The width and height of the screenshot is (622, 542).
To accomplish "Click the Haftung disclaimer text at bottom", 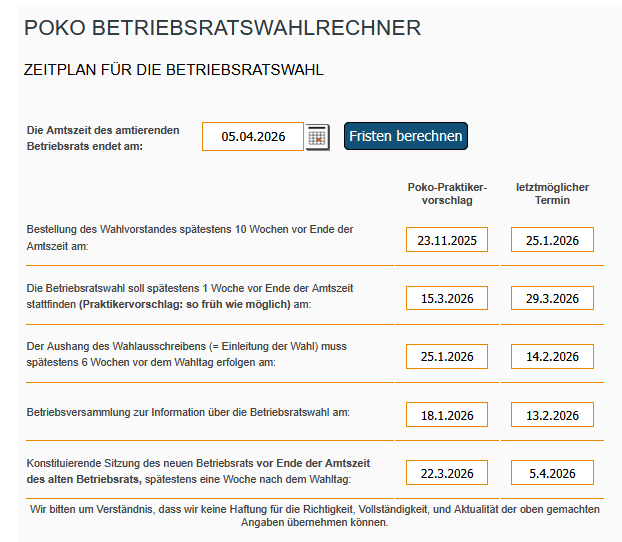I will pyautogui.click(x=315, y=515).
